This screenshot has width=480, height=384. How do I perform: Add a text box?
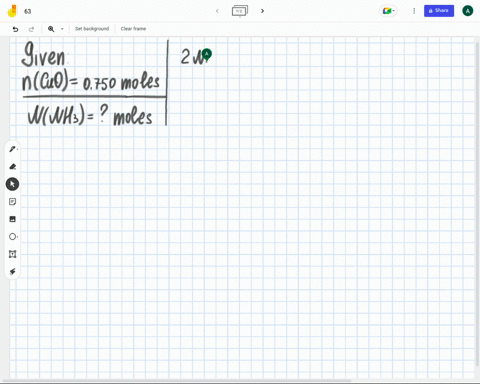12,254
